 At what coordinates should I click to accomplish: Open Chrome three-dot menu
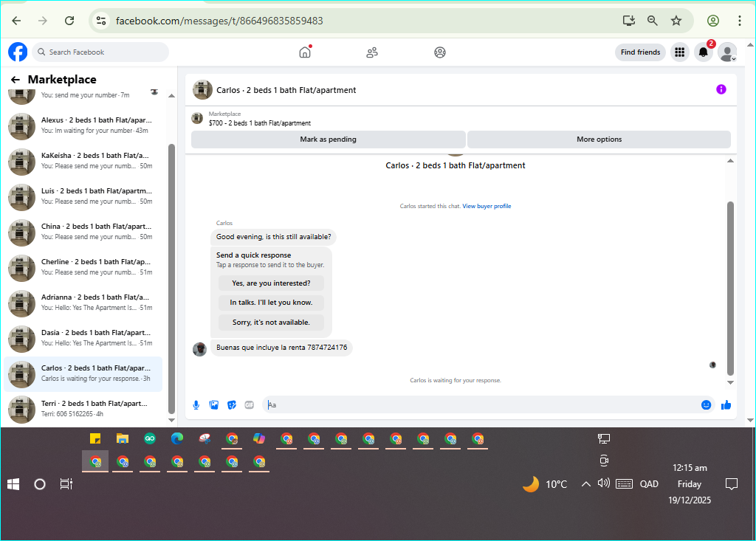740,21
